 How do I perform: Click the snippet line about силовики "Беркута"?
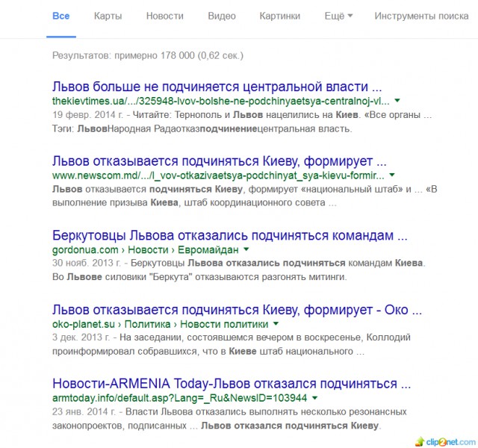(x=199, y=277)
